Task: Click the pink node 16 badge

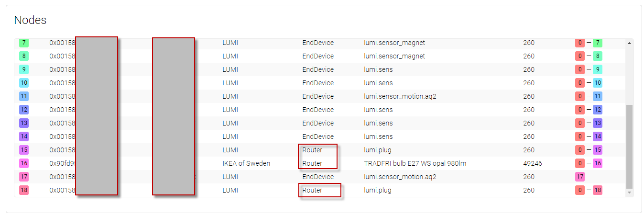Action: point(24,163)
